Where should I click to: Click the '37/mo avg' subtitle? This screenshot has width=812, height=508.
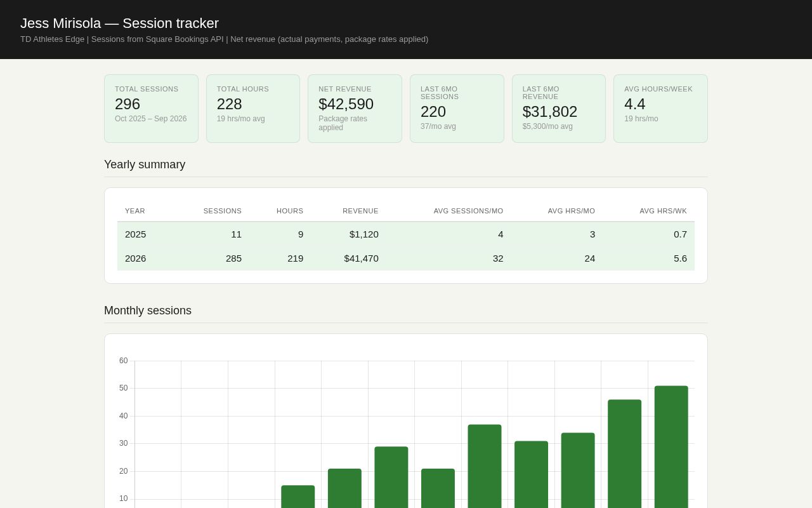coord(438,126)
